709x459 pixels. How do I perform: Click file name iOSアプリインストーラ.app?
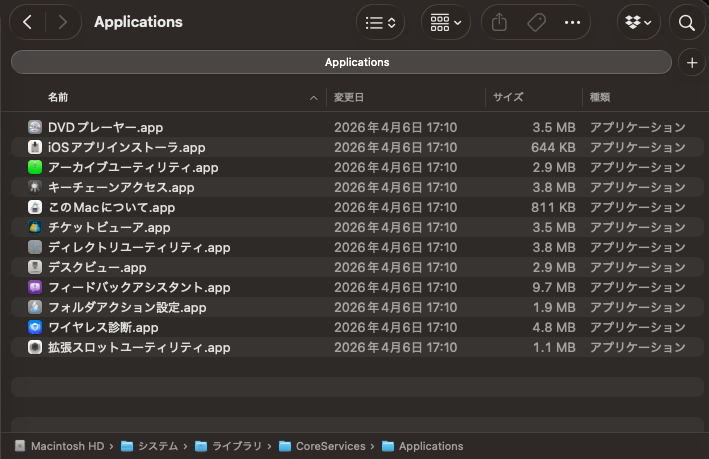[127, 147]
